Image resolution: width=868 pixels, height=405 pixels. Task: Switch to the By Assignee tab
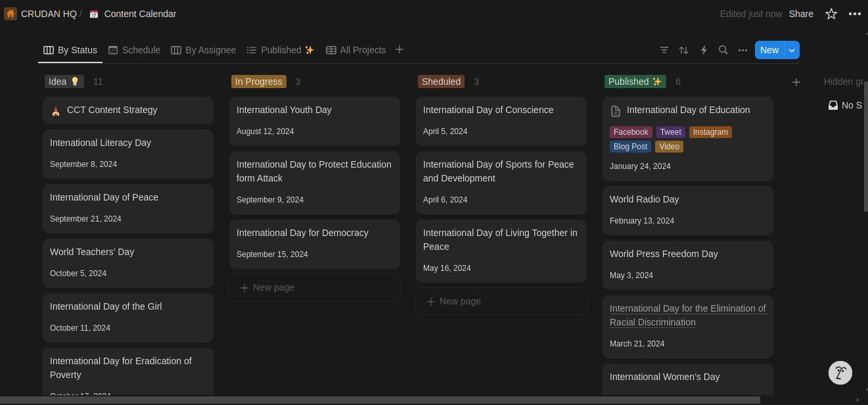[x=203, y=50]
